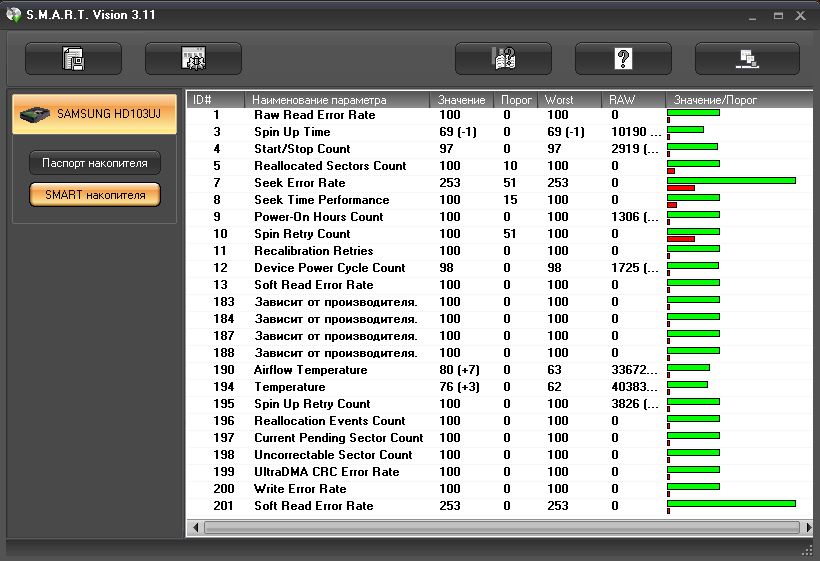
Task: Close the S.M.A.R.T. Vision window
Action: 801,16
